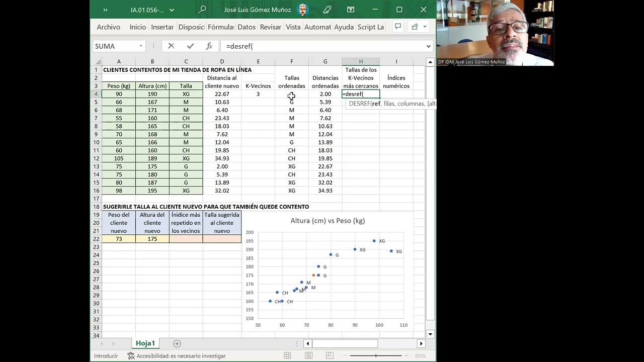Add a new sheet with the plus icon
644x362 pixels.
coord(177,343)
